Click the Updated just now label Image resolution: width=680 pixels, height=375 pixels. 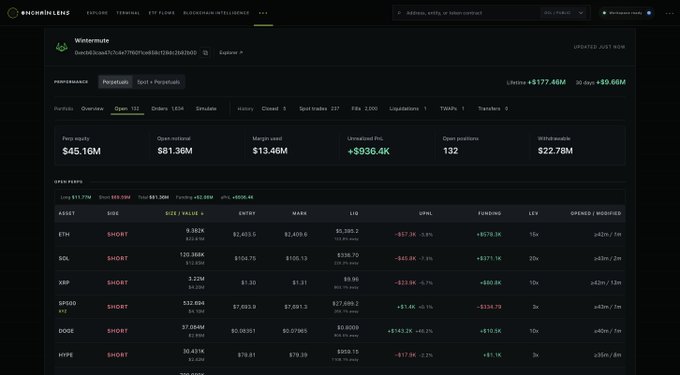599,47
